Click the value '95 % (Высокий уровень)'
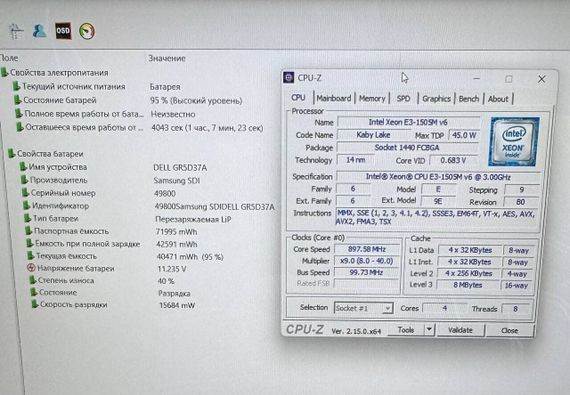Viewport: 570px width, 395px height. pos(196,101)
